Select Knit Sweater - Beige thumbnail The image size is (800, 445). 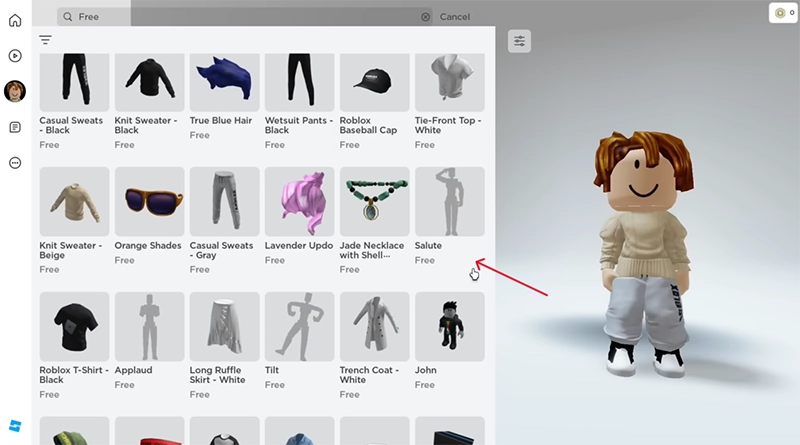click(x=74, y=202)
